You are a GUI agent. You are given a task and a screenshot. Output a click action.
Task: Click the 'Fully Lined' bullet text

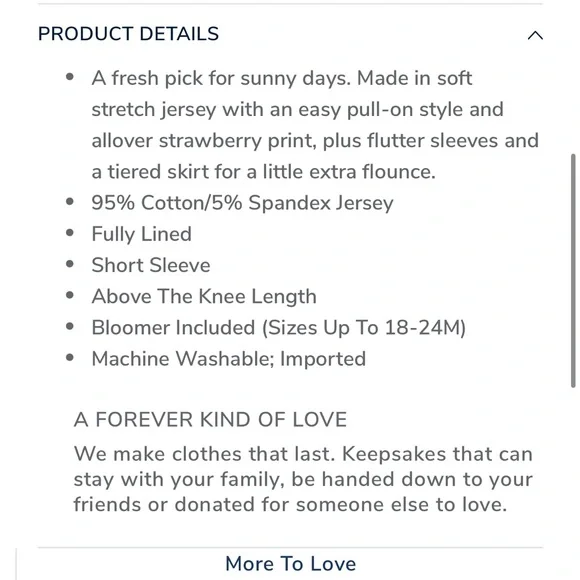click(141, 235)
